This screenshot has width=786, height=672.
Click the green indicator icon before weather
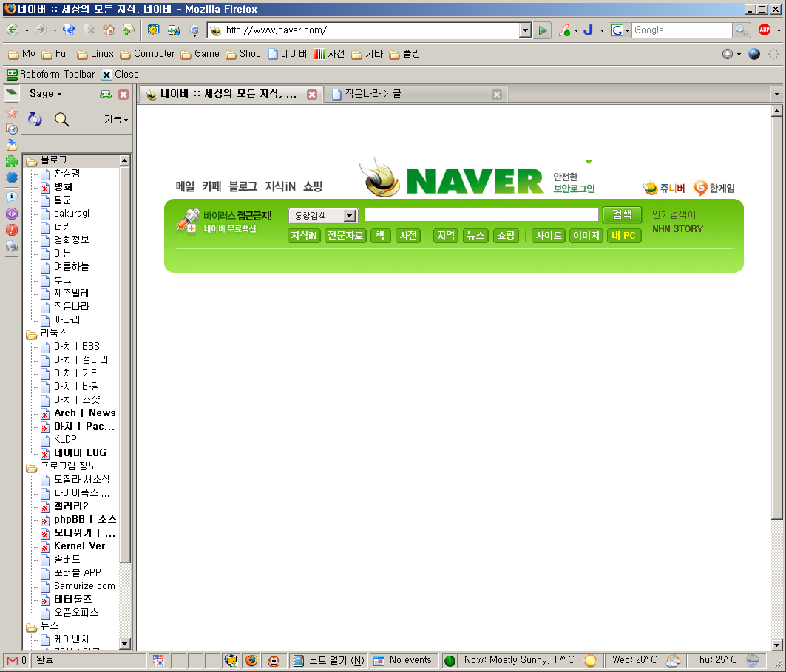pyautogui.click(x=450, y=661)
